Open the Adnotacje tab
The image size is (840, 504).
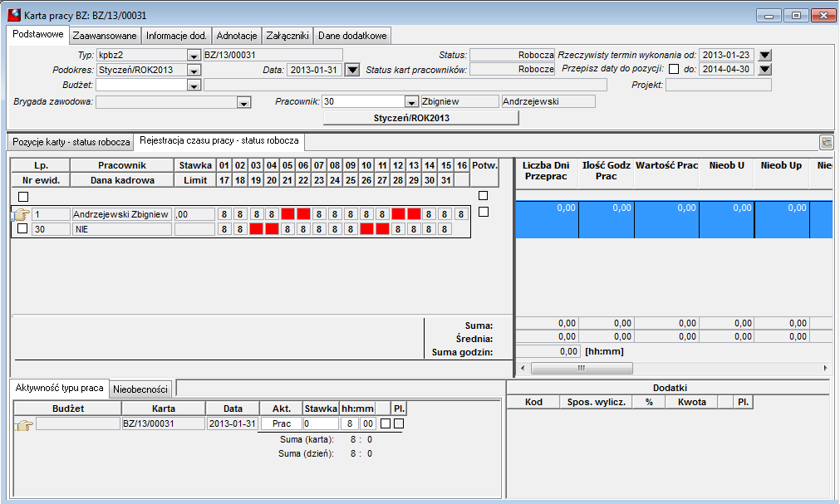click(x=237, y=36)
